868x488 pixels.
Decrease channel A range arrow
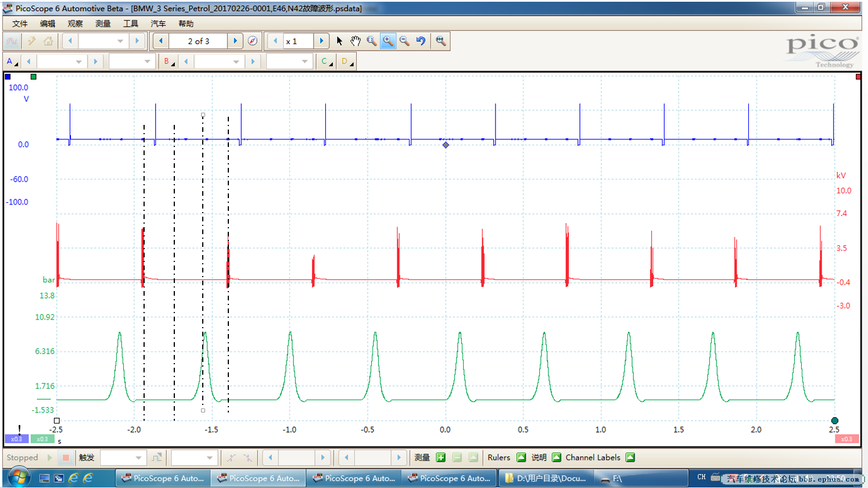click(x=28, y=62)
